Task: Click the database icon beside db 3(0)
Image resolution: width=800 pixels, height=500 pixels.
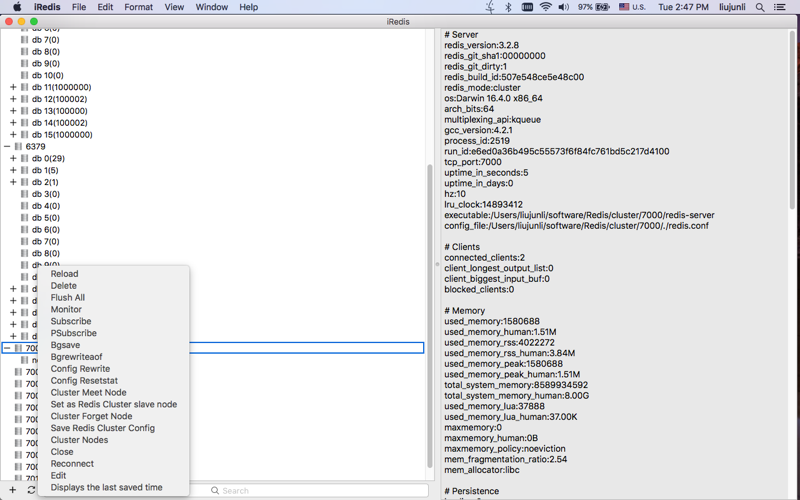Action: tap(24, 194)
